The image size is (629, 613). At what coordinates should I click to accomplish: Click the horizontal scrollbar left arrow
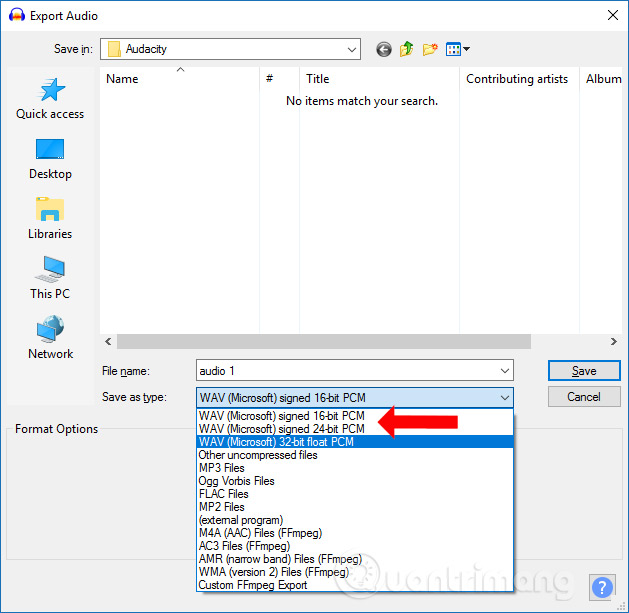click(108, 341)
